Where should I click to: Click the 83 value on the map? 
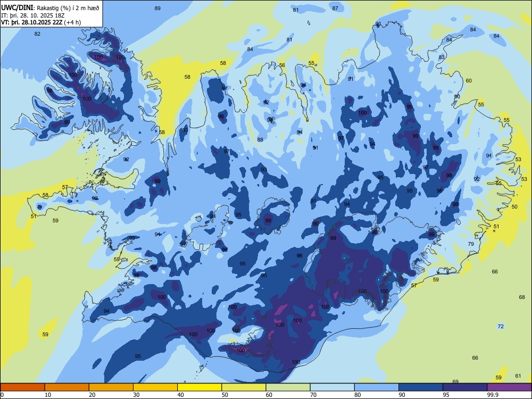[442, 57]
